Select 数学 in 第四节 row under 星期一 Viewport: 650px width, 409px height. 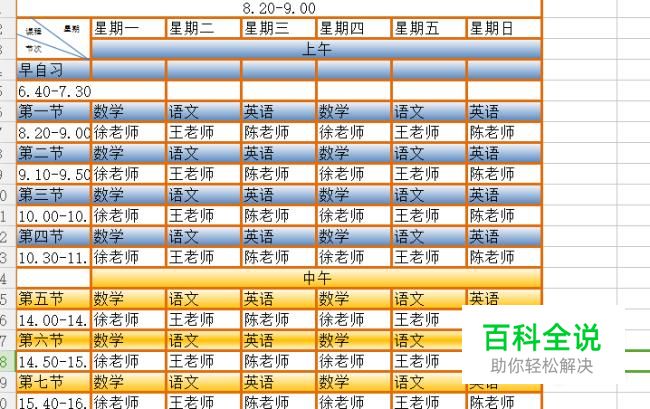128,237
